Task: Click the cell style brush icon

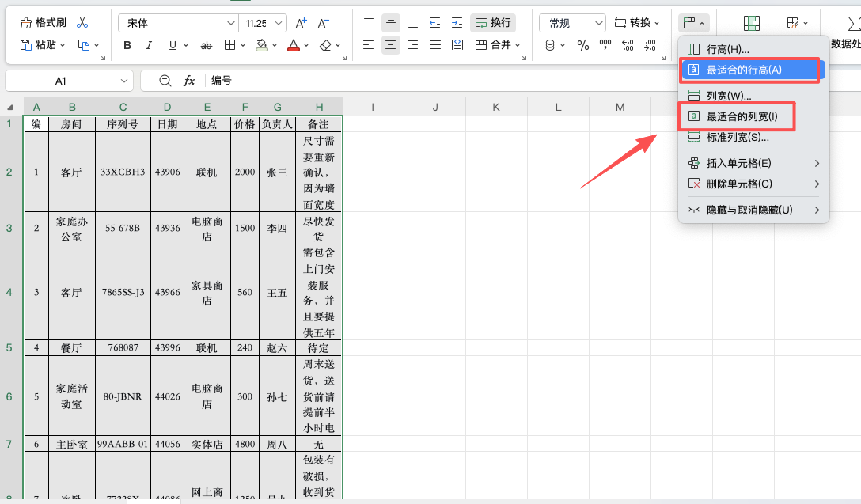Action: [792, 23]
